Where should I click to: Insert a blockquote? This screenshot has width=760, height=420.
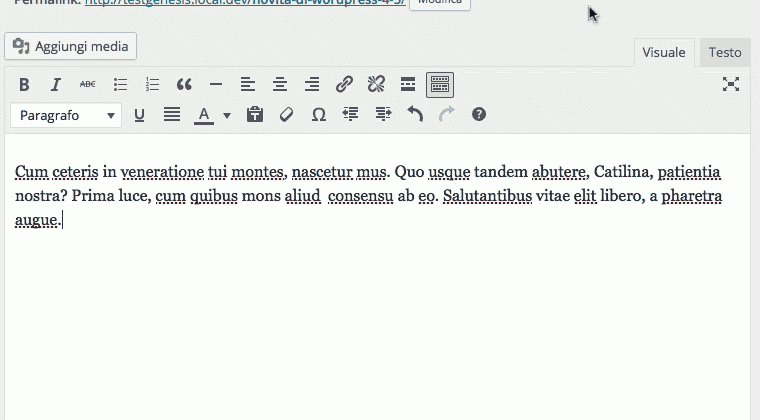[x=184, y=84]
